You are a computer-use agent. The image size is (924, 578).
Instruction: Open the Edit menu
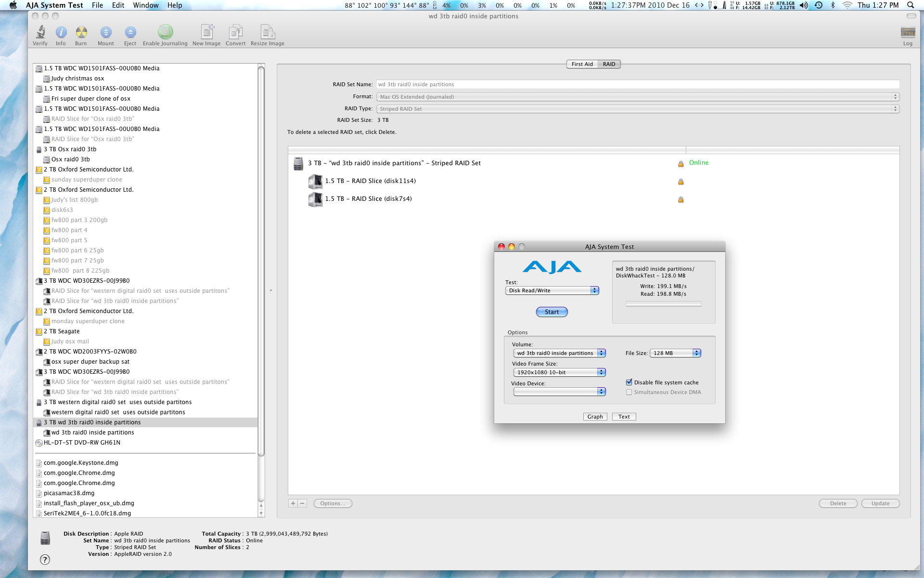(x=118, y=5)
